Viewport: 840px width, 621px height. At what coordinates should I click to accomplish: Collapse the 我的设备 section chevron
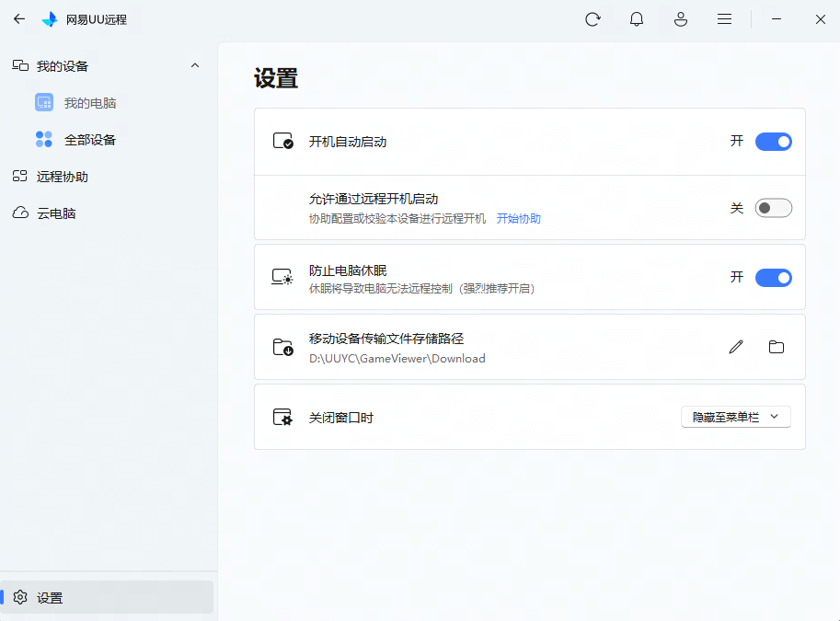click(194, 65)
